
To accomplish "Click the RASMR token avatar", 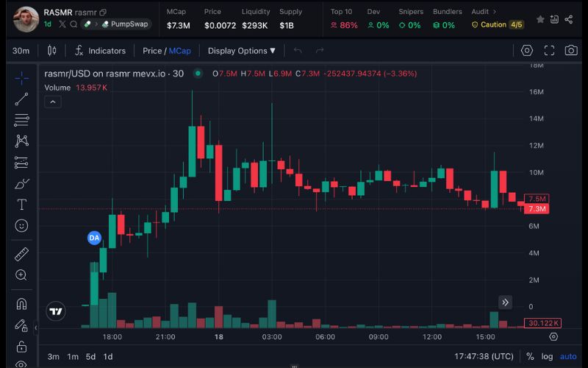I will tap(26, 19).
